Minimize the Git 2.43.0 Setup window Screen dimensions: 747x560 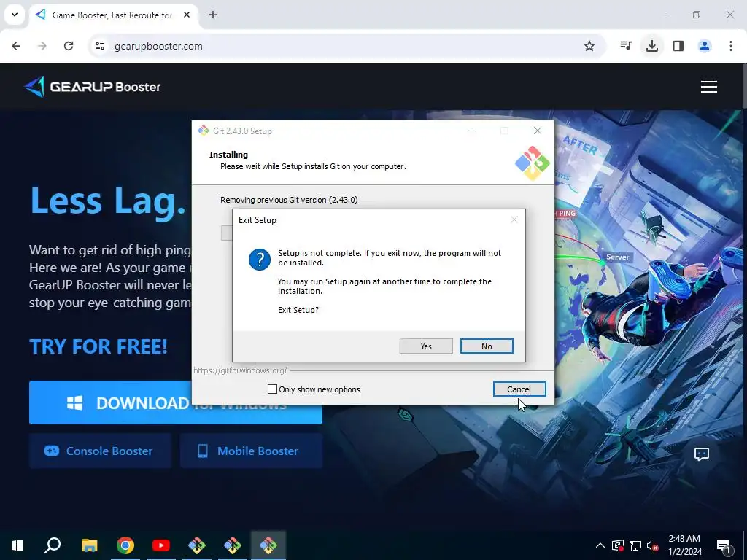coord(471,131)
